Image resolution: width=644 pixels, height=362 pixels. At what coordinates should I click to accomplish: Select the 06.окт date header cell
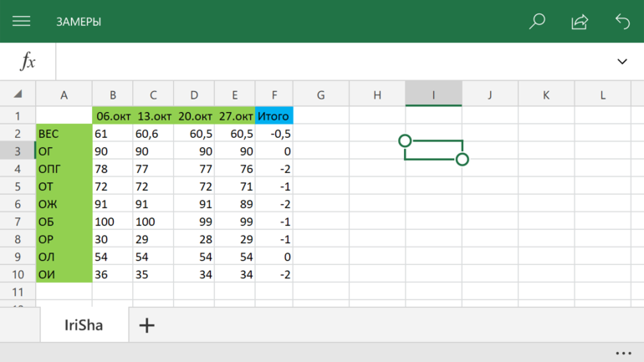pos(112,116)
